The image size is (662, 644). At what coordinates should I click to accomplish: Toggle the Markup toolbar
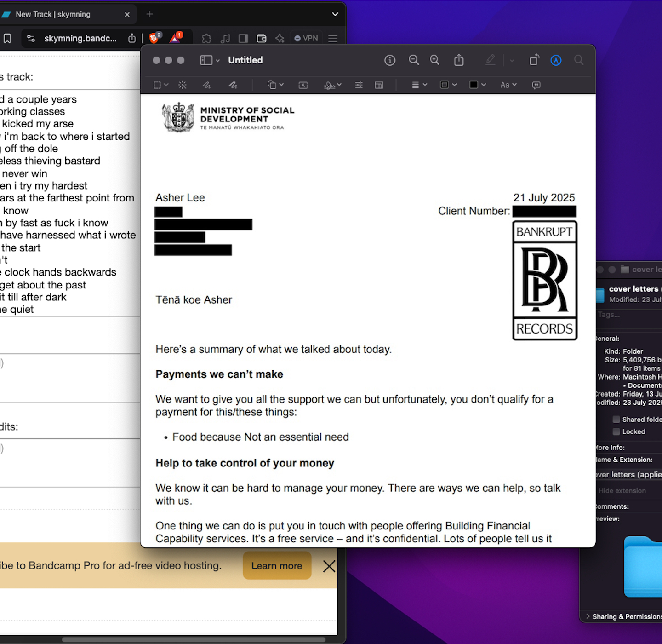pyautogui.click(x=556, y=60)
